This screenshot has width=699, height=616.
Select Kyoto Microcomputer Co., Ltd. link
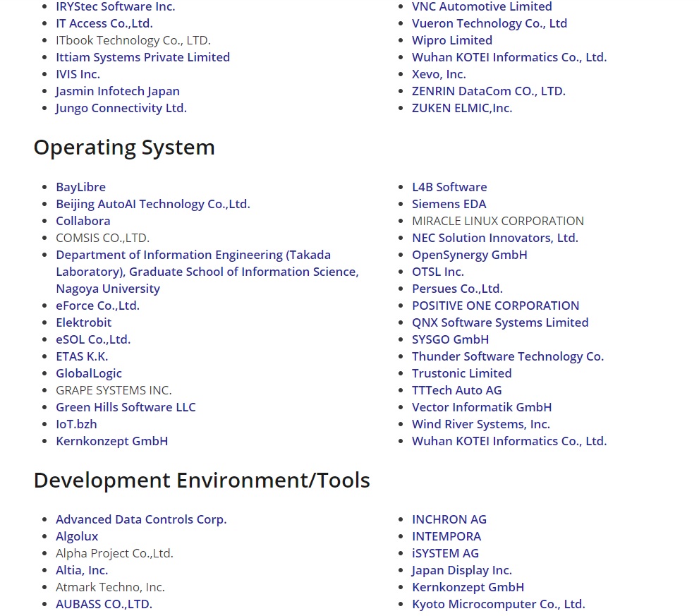click(498, 604)
